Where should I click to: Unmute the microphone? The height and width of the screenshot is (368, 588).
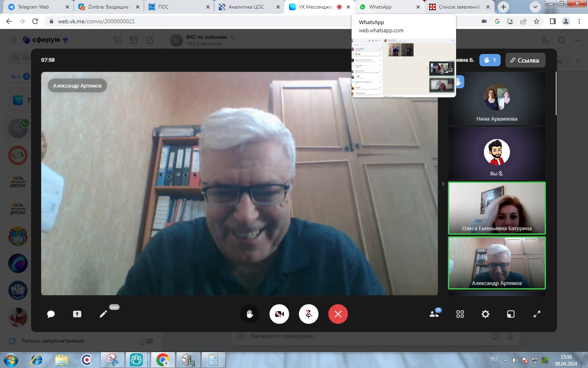point(309,314)
